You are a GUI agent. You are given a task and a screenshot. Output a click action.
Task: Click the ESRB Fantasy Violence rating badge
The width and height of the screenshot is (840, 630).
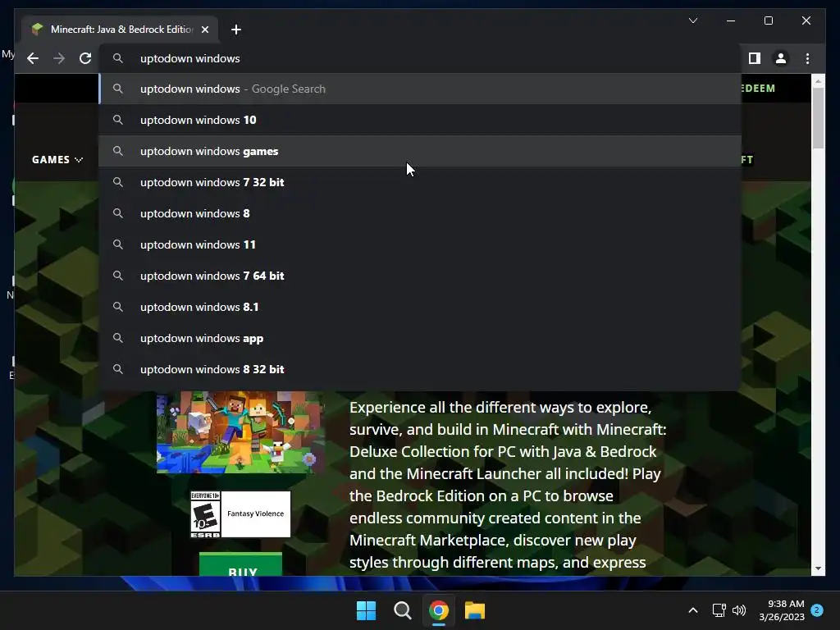240,514
